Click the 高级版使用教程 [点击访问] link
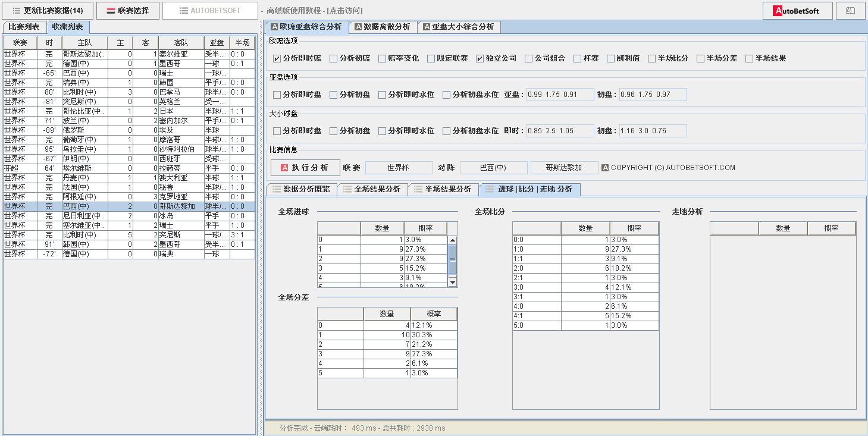 point(314,11)
